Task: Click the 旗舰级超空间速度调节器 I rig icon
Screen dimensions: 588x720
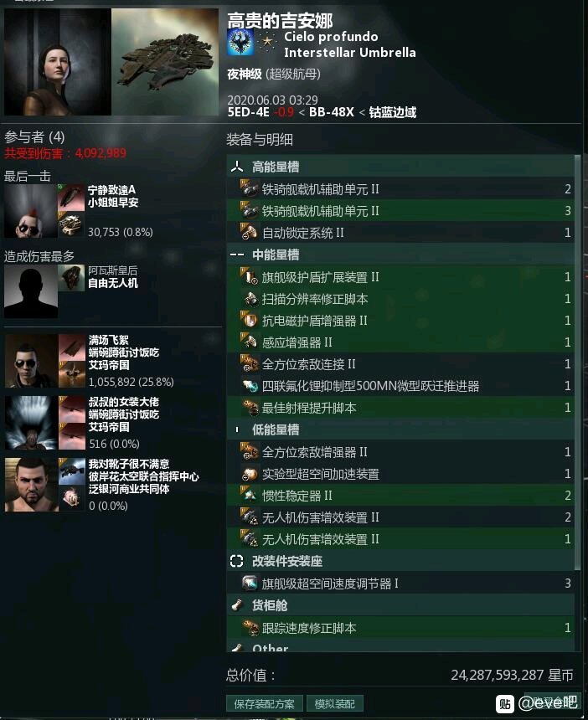Action: [x=250, y=584]
